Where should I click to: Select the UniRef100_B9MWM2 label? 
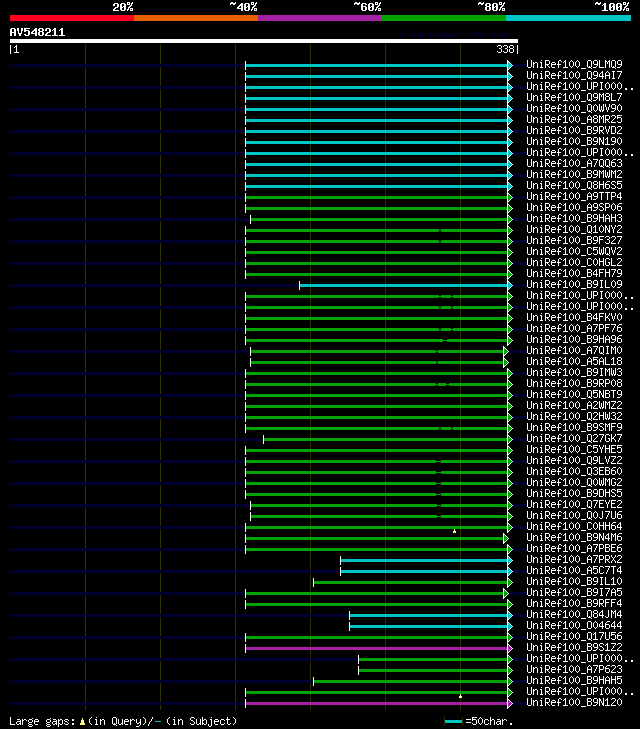click(x=574, y=174)
